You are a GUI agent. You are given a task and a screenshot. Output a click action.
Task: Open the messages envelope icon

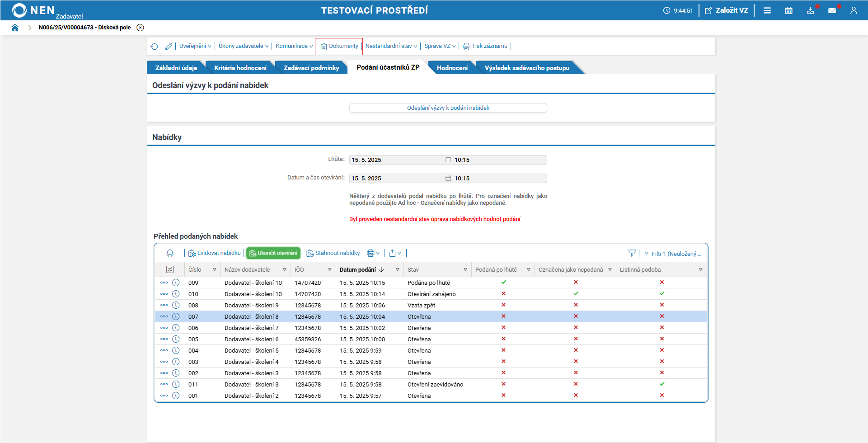(x=832, y=10)
